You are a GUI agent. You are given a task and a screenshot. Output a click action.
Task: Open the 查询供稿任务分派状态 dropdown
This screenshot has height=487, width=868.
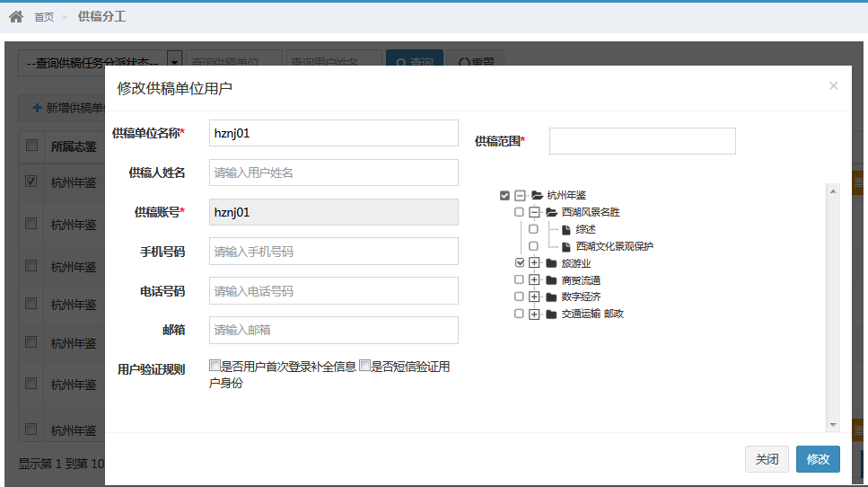[x=101, y=62]
